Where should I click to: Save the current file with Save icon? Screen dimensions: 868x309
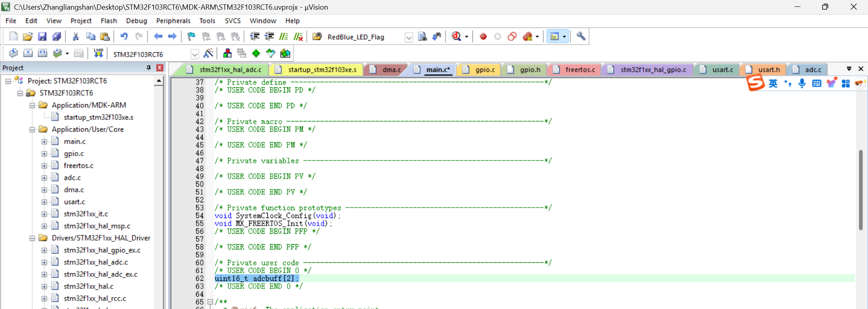(x=42, y=37)
